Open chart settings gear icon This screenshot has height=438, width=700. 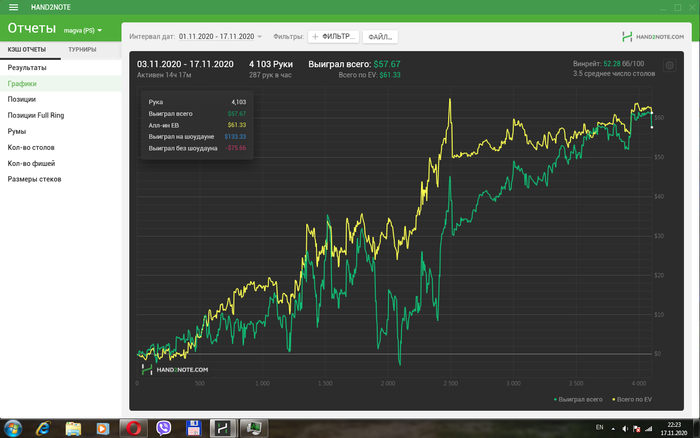[x=669, y=66]
